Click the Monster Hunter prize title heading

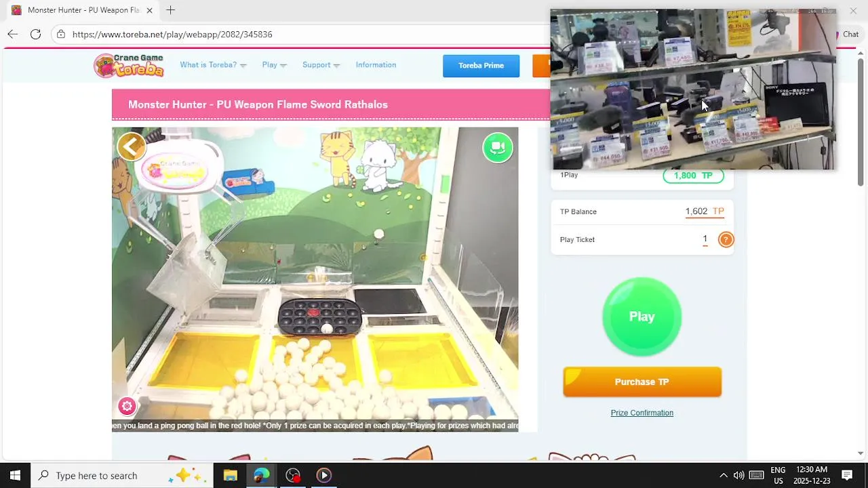point(258,104)
